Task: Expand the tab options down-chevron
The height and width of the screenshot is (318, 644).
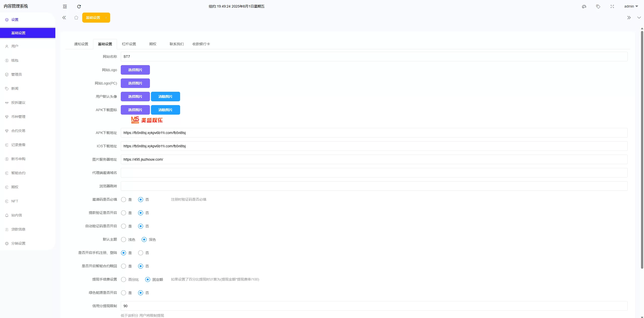Action: pos(639,18)
